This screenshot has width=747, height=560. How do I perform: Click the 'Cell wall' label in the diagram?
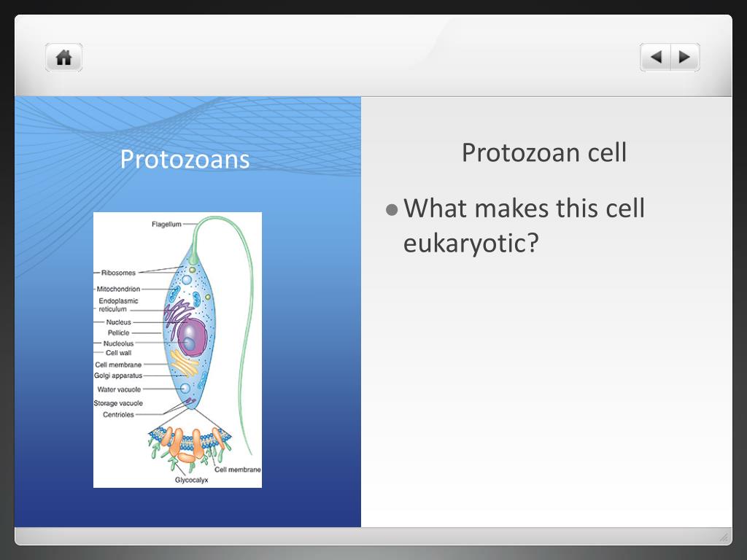(x=119, y=353)
